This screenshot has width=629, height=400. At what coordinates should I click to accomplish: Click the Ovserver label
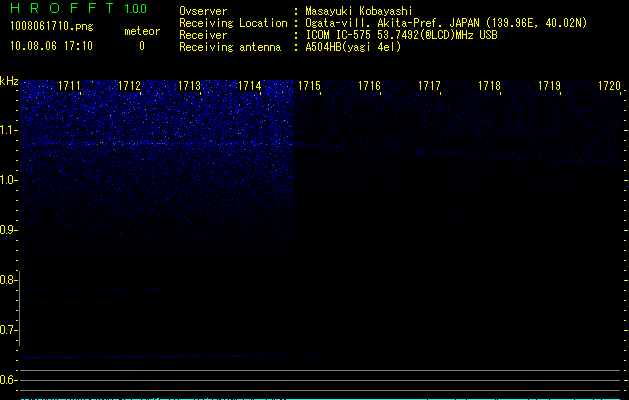pyautogui.click(x=203, y=11)
